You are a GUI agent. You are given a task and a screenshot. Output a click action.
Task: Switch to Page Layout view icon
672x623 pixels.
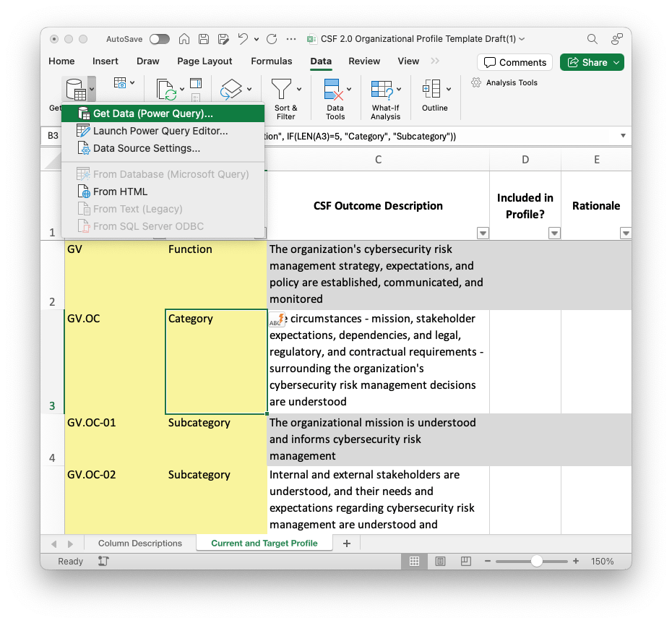(x=441, y=562)
